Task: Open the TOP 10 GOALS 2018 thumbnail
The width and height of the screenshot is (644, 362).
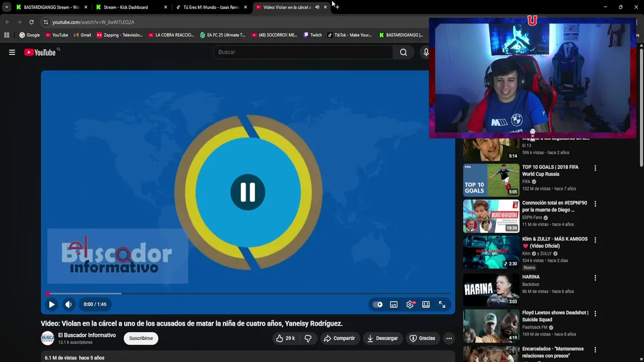Action: tap(491, 180)
